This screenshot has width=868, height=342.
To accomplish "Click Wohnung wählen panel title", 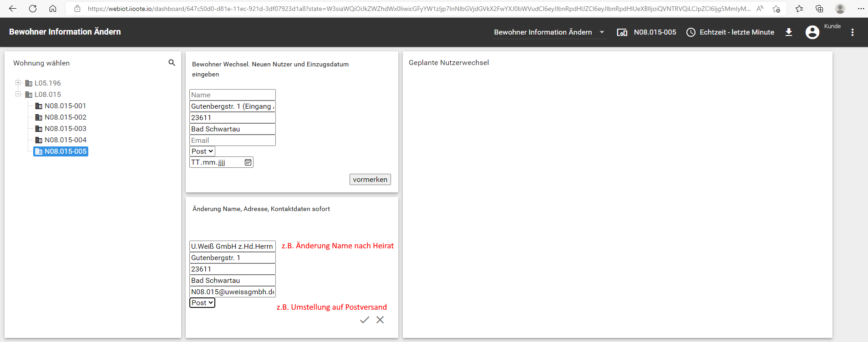I will pos(41,63).
